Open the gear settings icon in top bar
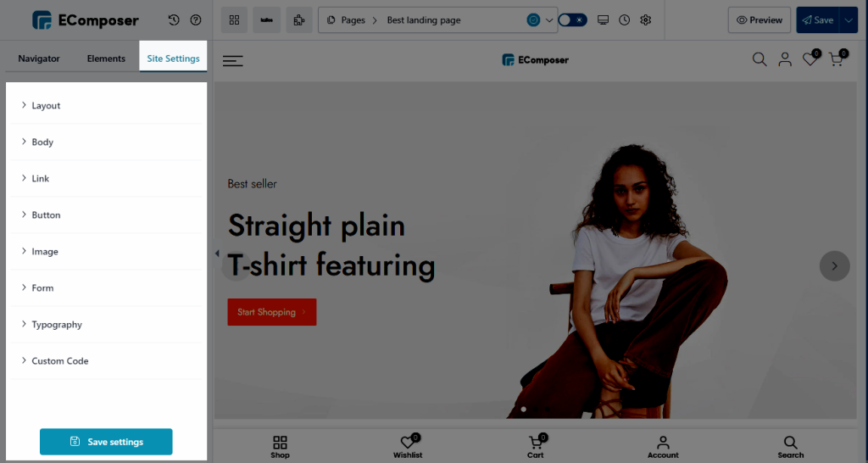This screenshot has height=463, width=868. (x=645, y=20)
